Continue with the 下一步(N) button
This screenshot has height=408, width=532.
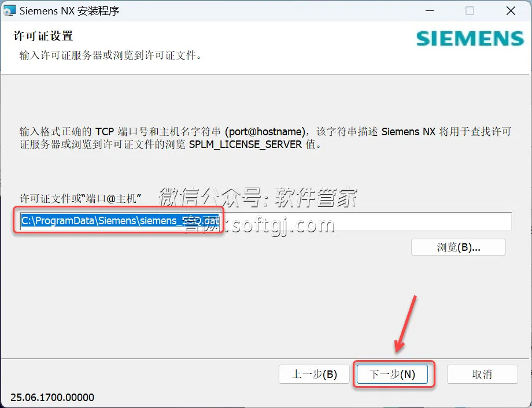pyautogui.click(x=392, y=374)
